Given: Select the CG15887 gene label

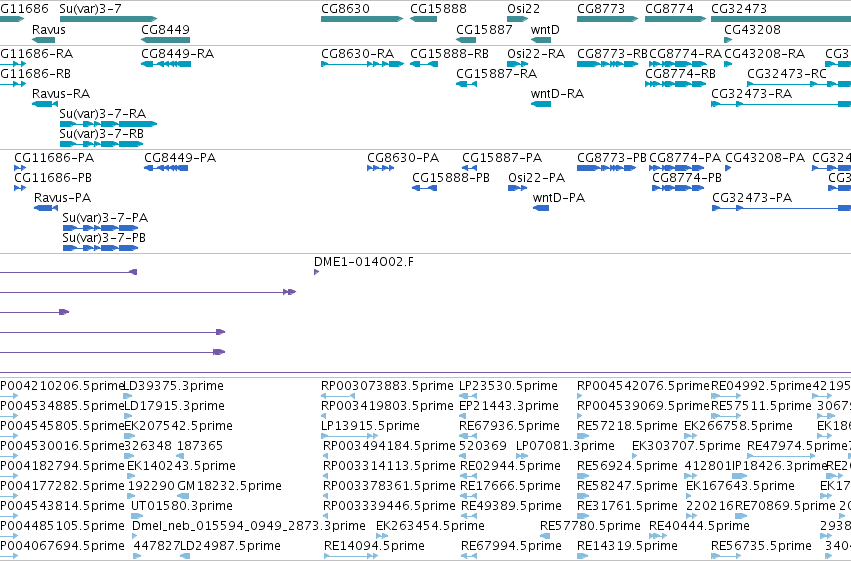Looking at the screenshot, I should point(484,30).
